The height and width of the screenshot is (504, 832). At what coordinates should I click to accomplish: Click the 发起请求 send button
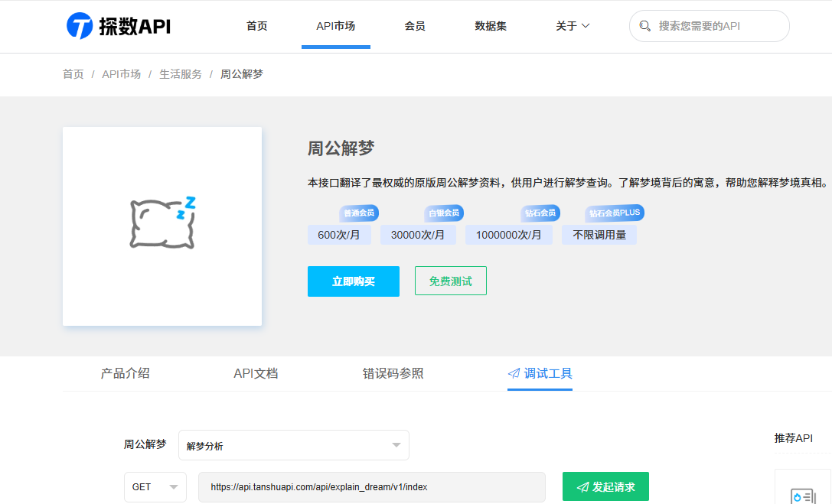[605, 487]
